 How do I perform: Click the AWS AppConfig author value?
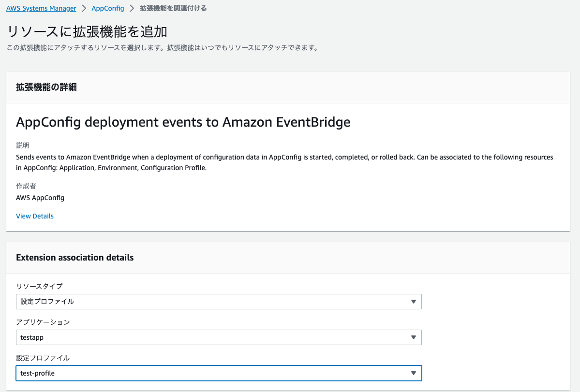point(40,198)
